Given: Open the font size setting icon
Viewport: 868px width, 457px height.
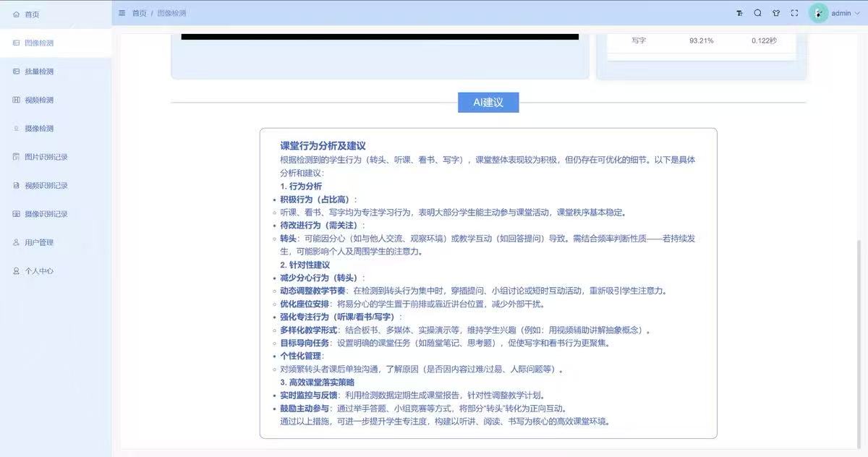Looking at the screenshot, I should (739, 13).
